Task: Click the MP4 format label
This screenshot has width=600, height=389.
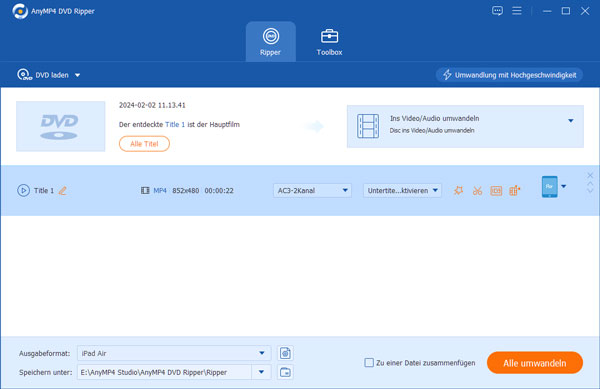Action: 160,190
